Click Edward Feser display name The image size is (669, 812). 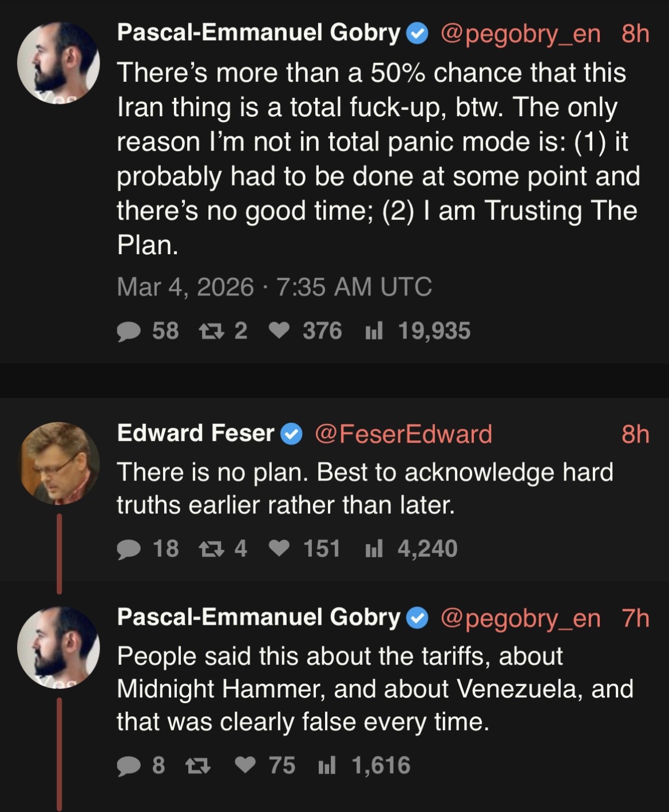tap(195, 433)
